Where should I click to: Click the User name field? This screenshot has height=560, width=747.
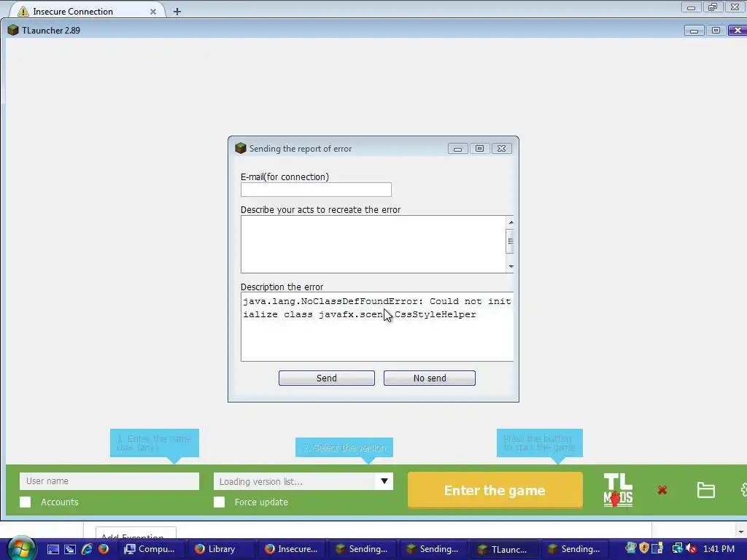(109, 481)
